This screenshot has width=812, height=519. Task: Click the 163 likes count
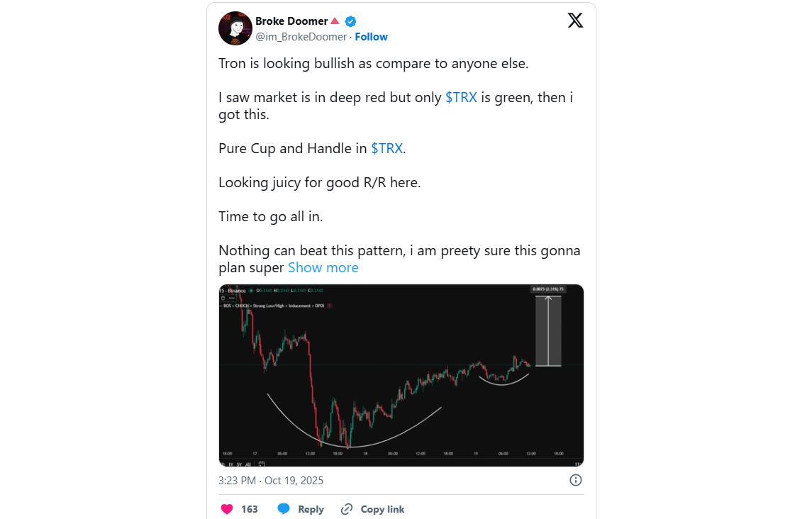250,509
